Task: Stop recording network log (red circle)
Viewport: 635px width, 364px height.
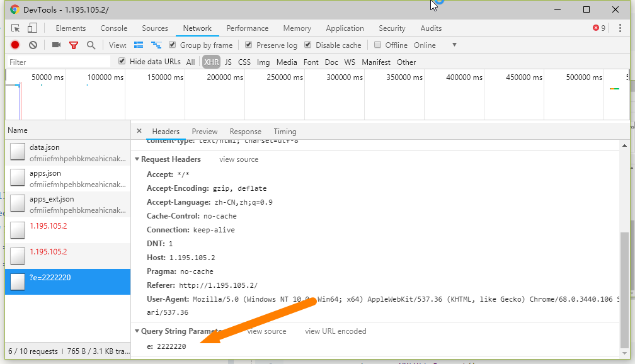Action: (x=15, y=45)
